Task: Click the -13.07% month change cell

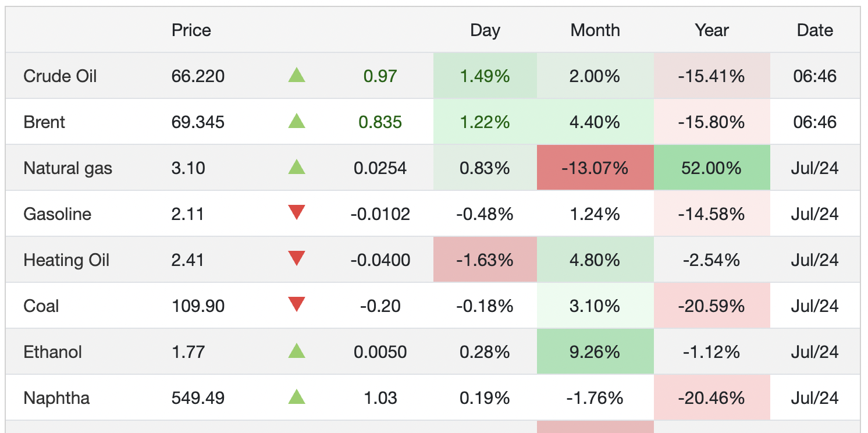Action: 595,168
